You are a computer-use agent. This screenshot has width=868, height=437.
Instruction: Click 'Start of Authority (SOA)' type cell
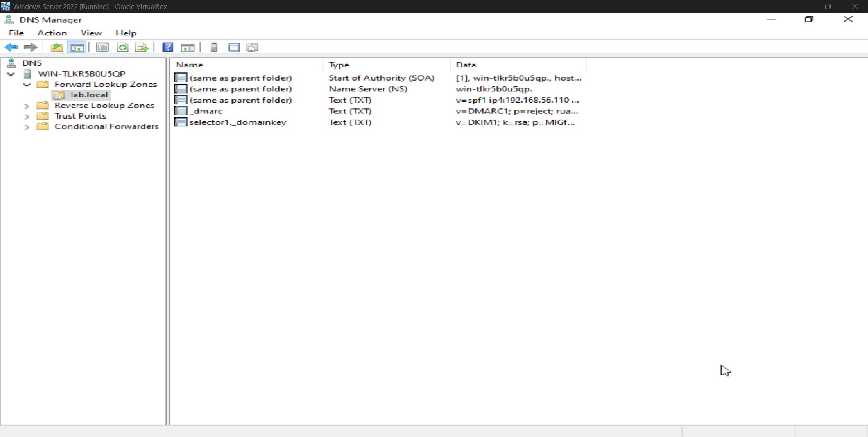(381, 78)
